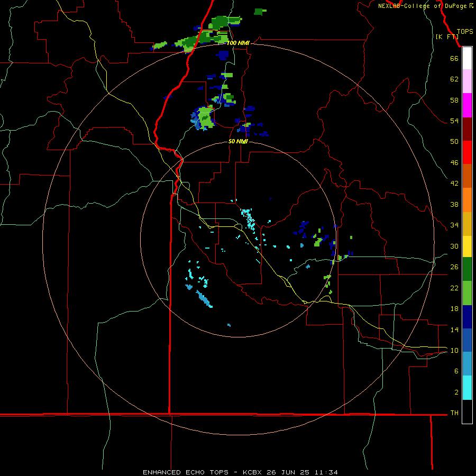Click the navy 14-18 kft legend swatch
Viewport: 476px width, 476px height.
(x=467, y=317)
